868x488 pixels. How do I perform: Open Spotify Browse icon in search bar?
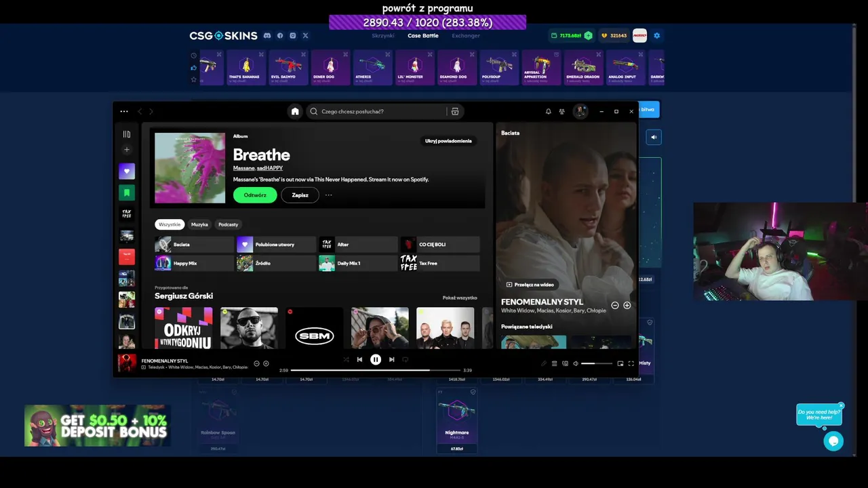455,111
